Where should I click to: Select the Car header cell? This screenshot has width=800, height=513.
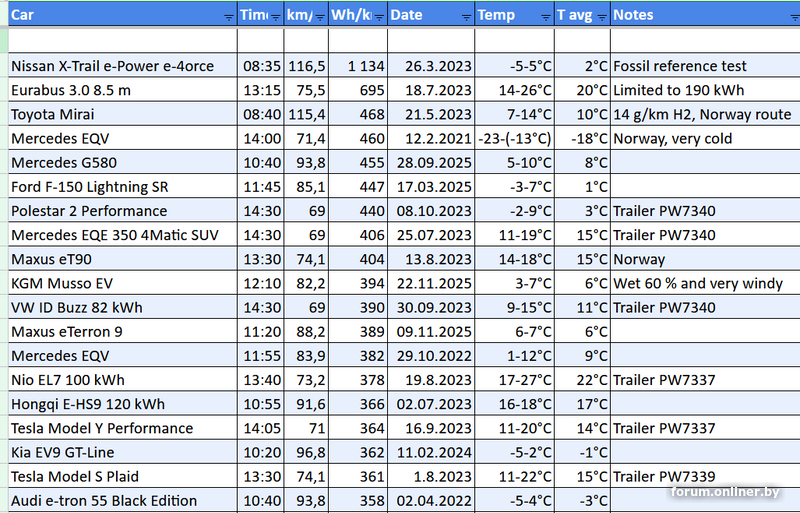pos(123,14)
